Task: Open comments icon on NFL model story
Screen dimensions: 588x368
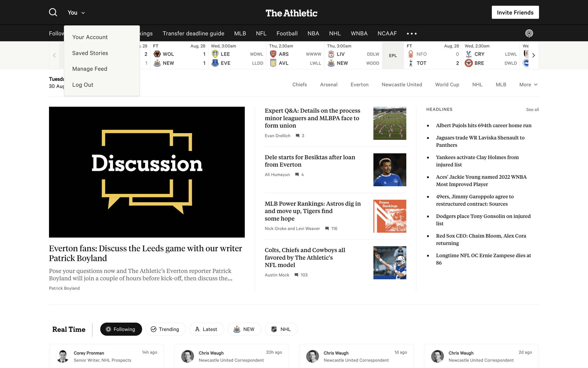Action: point(296,275)
